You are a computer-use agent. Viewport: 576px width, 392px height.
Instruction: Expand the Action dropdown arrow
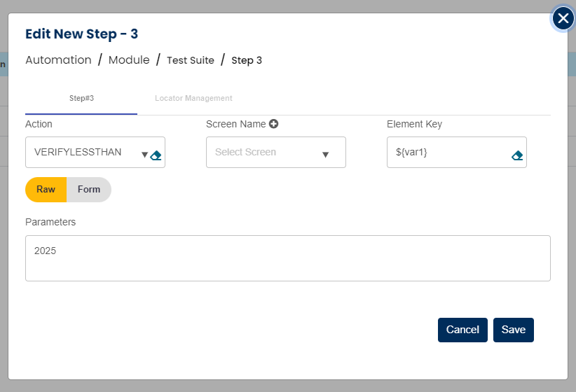point(144,155)
